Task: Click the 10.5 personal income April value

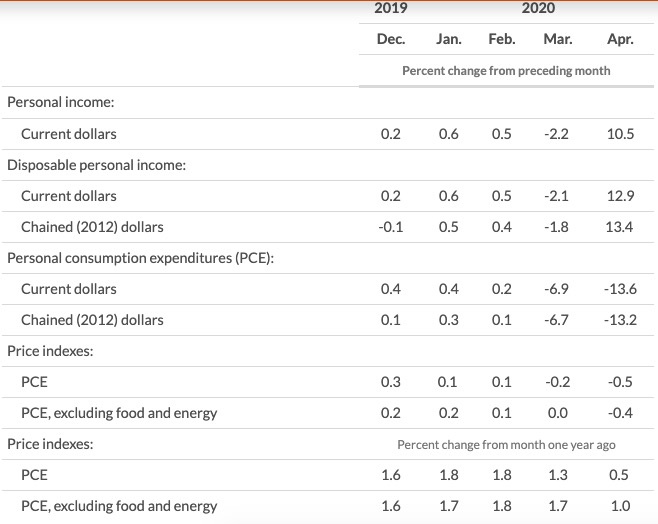Action: click(x=620, y=134)
